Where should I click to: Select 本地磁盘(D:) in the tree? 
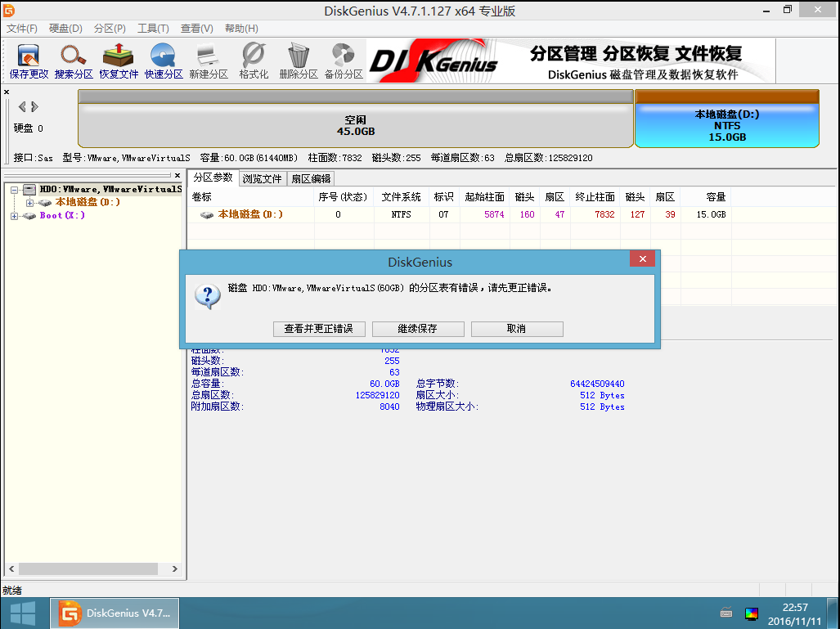pyautogui.click(x=88, y=203)
